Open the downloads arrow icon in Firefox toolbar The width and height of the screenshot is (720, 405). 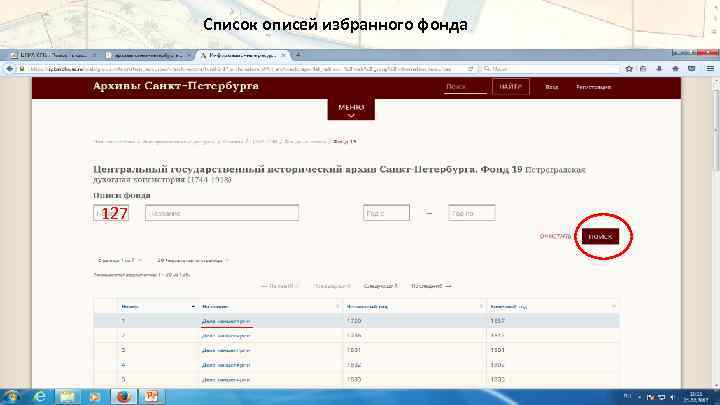[659, 69]
